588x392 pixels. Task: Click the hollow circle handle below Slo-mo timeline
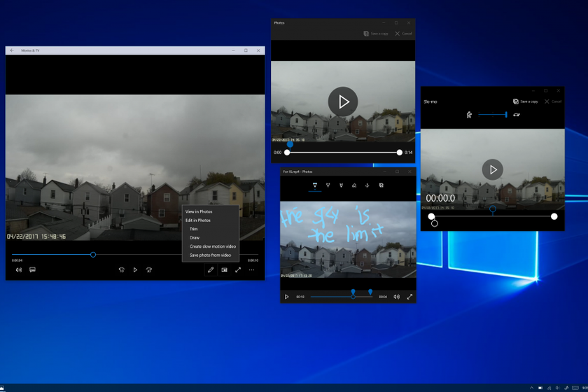(x=435, y=223)
